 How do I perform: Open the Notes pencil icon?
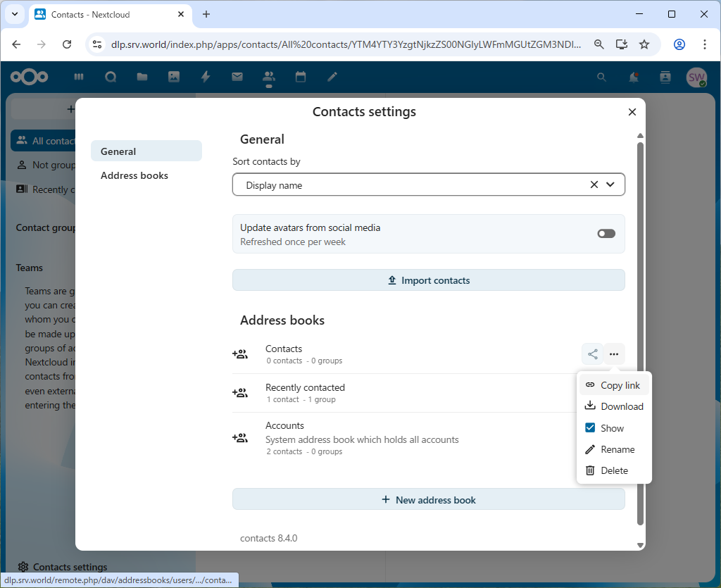point(332,77)
